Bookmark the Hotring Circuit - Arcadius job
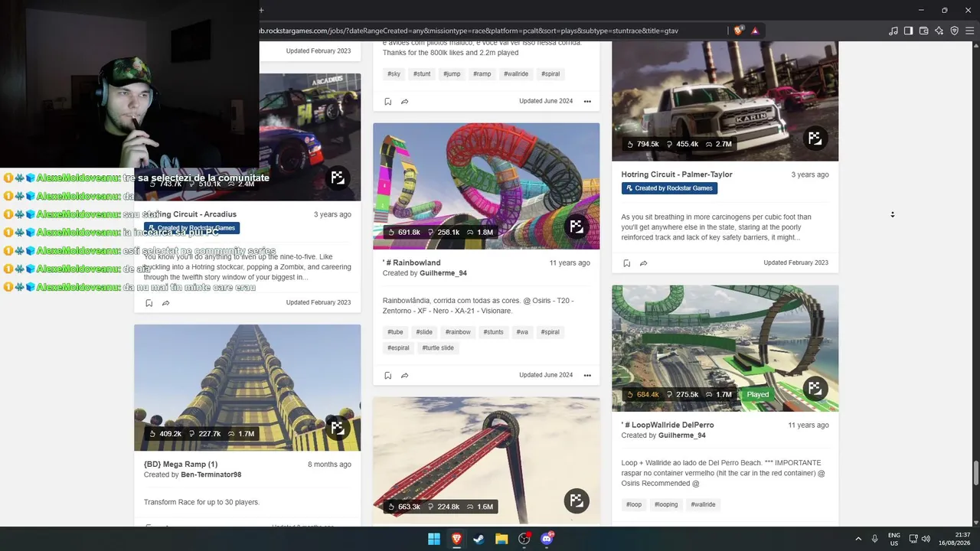The width and height of the screenshot is (980, 551). click(149, 303)
